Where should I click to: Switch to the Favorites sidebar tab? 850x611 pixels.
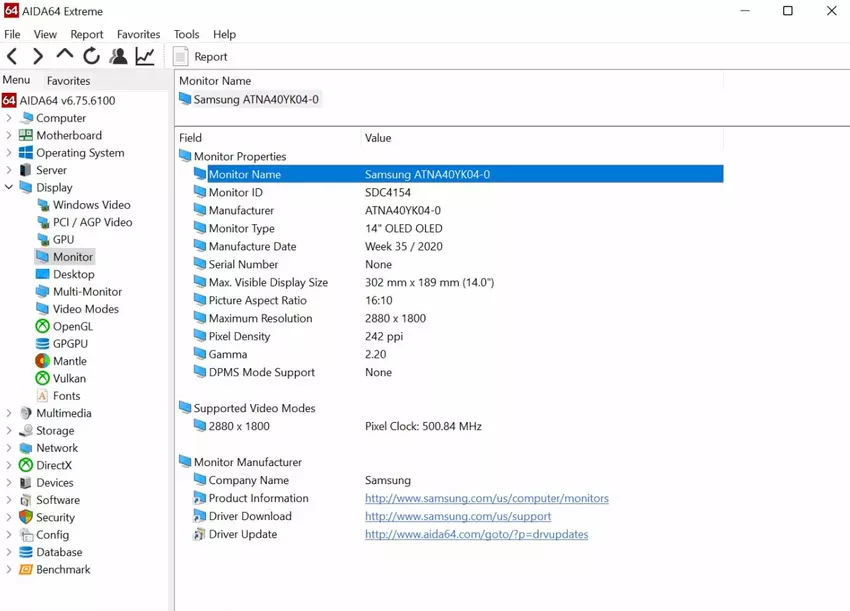tap(68, 81)
